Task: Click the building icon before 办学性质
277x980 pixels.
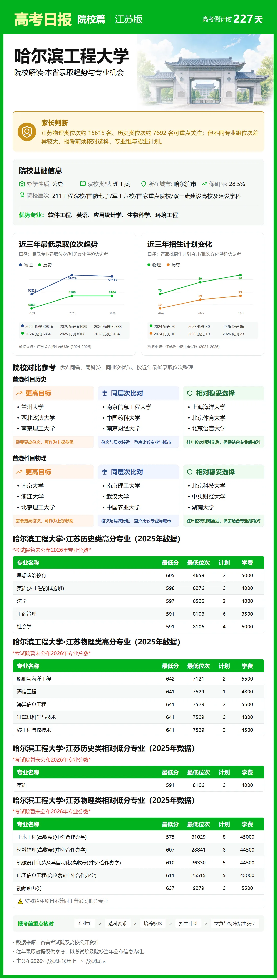Action: [22, 184]
